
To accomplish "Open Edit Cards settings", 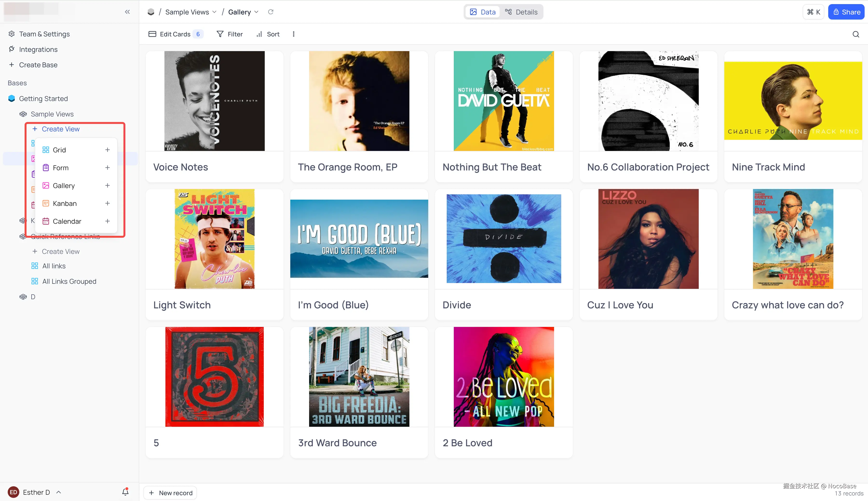I will click(175, 34).
